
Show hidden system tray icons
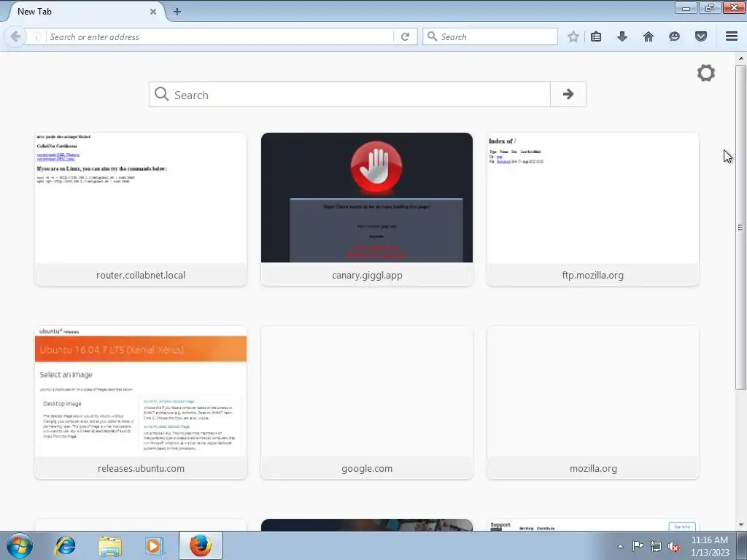620,546
